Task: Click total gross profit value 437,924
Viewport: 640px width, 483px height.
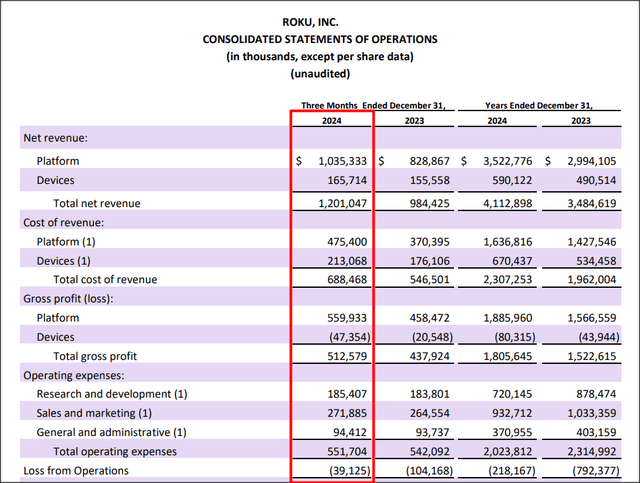Action: point(429,356)
